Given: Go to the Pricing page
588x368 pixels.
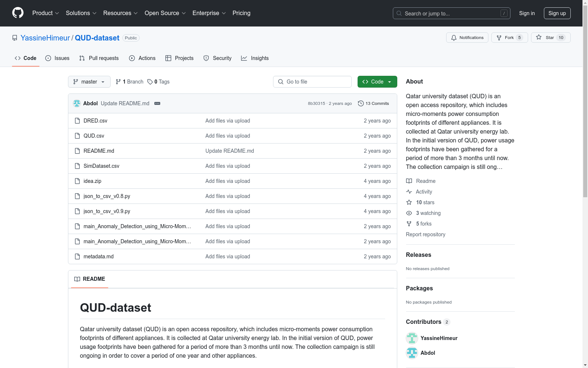Looking at the screenshot, I should click(241, 13).
